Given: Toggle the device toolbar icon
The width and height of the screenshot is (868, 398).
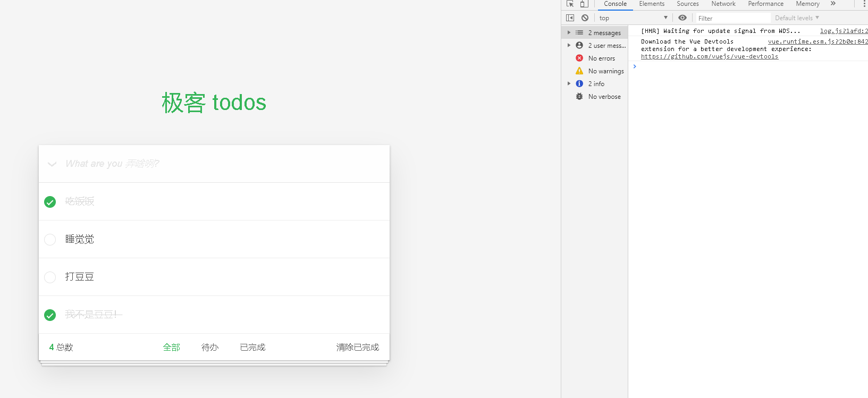Looking at the screenshot, I should pos(584,4).
